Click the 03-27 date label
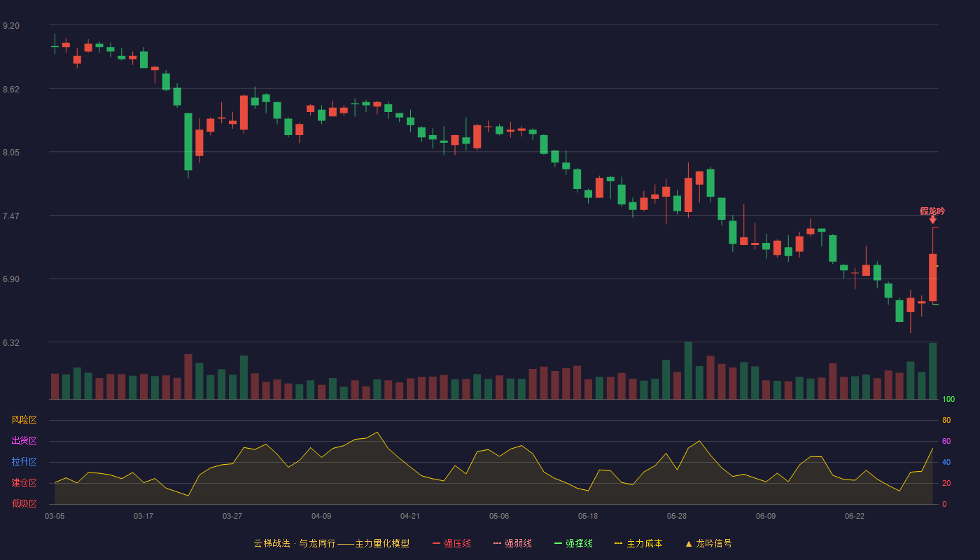 click(x=232, y=516)
